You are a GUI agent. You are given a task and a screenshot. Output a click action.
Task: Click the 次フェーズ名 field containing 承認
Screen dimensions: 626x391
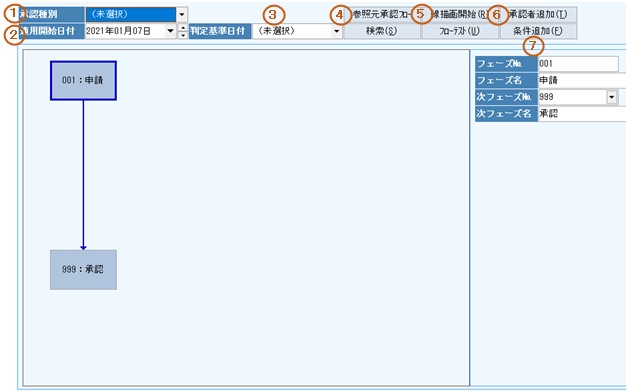(582, 114)
